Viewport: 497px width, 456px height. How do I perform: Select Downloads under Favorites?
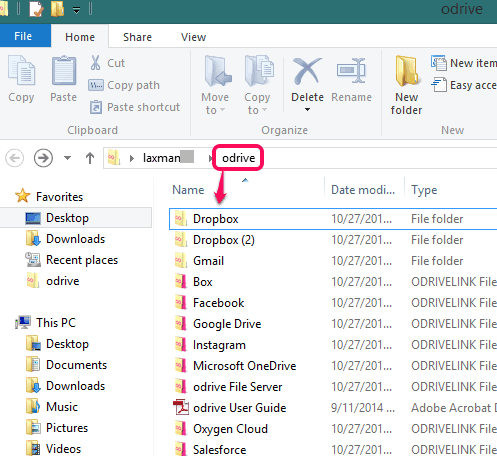click(x=76, y=239)
